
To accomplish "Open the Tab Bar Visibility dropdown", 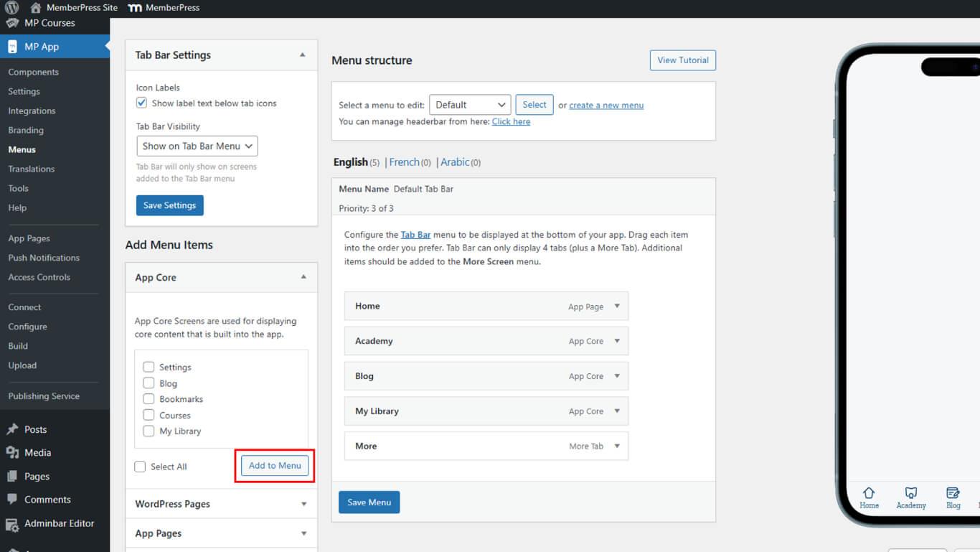I will [x=197, y=146].
